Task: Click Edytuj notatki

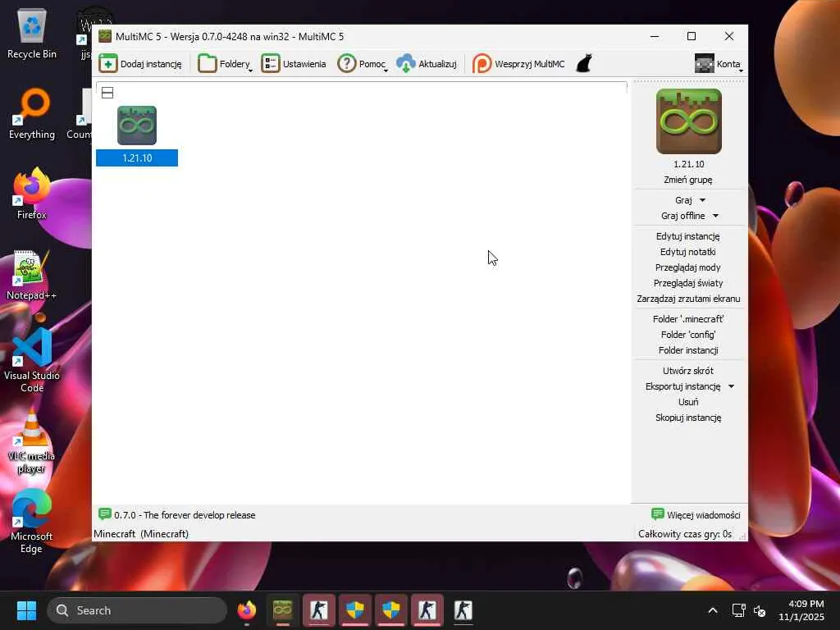Action: click(x=688, y=252)
